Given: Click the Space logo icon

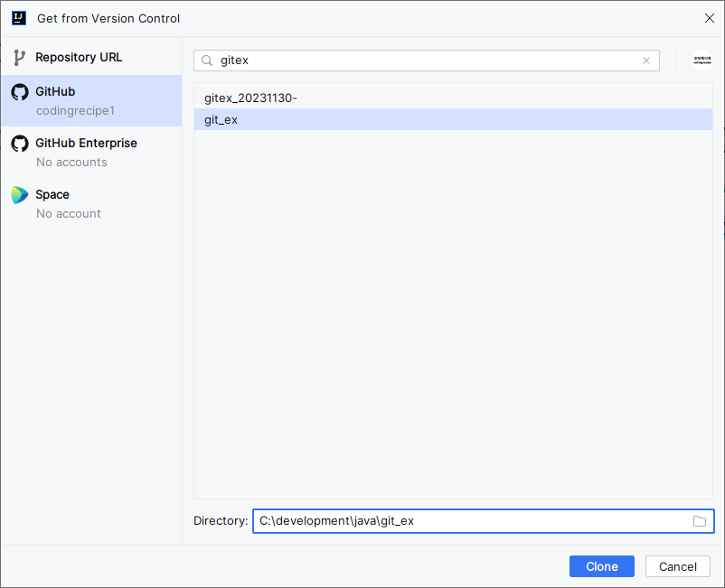Looking at the screenshot, I should (19, 195).
